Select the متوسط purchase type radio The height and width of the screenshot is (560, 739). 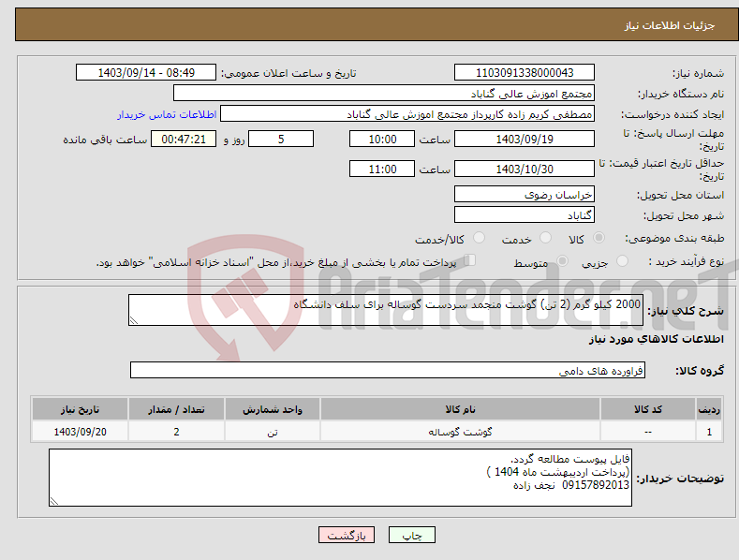562,260
